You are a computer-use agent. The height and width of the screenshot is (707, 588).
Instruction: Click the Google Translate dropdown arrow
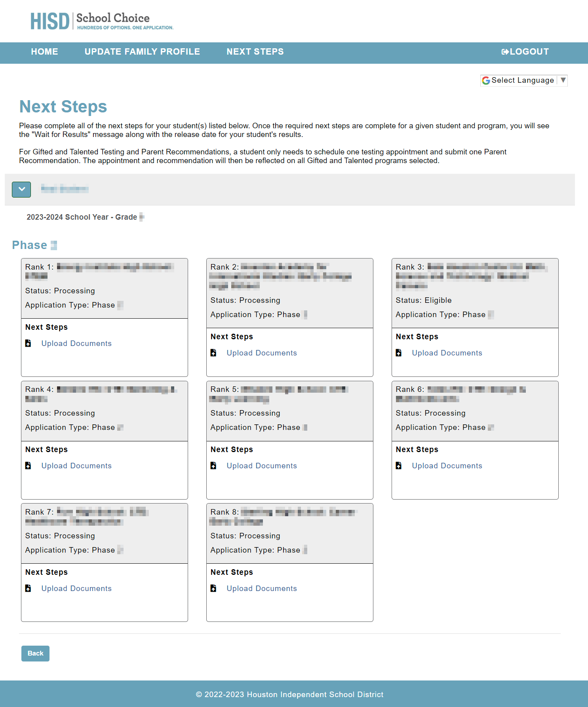coord(563,80)
